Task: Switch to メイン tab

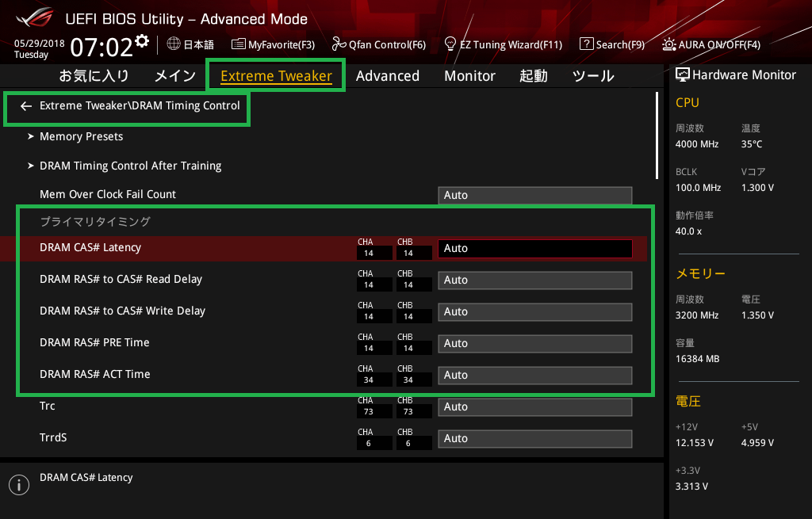Action: (175, 75)
